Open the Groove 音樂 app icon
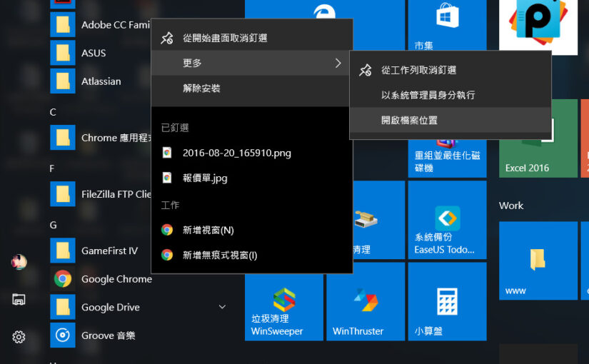 tap(63, 335)
